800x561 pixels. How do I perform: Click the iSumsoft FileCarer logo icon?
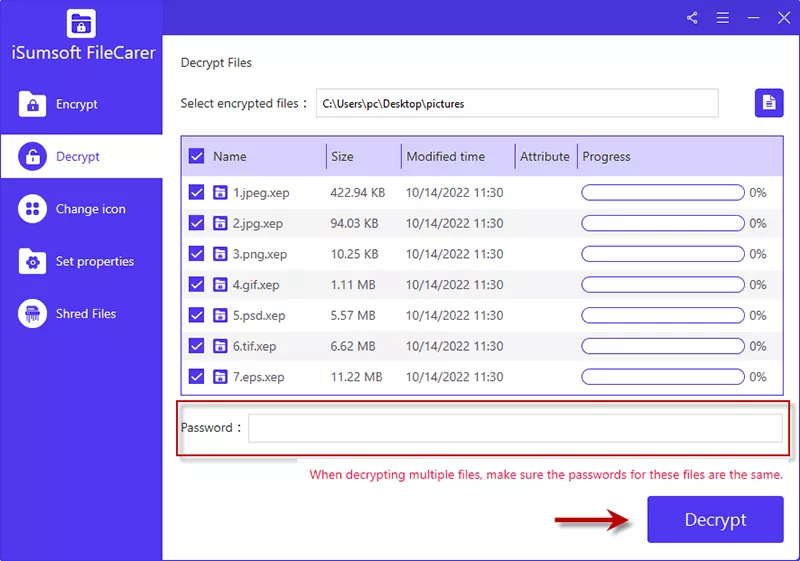81,23
